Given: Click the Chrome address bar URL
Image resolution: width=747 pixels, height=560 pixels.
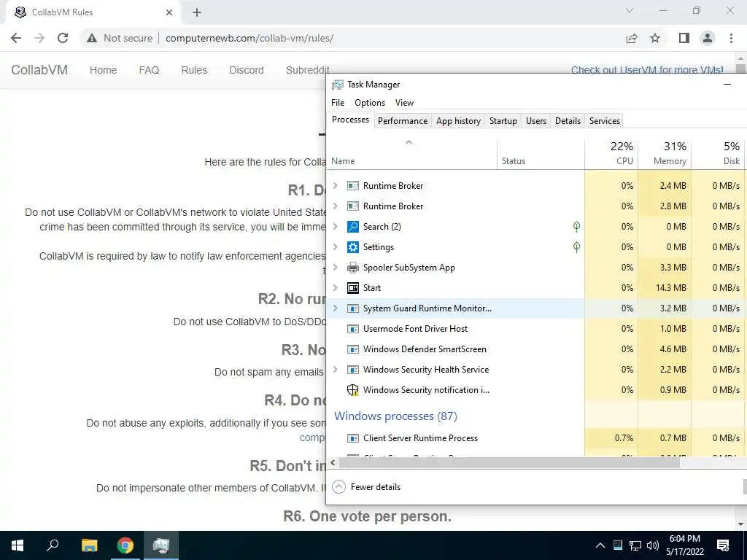Looking at the screenshot, I should 249,38.
